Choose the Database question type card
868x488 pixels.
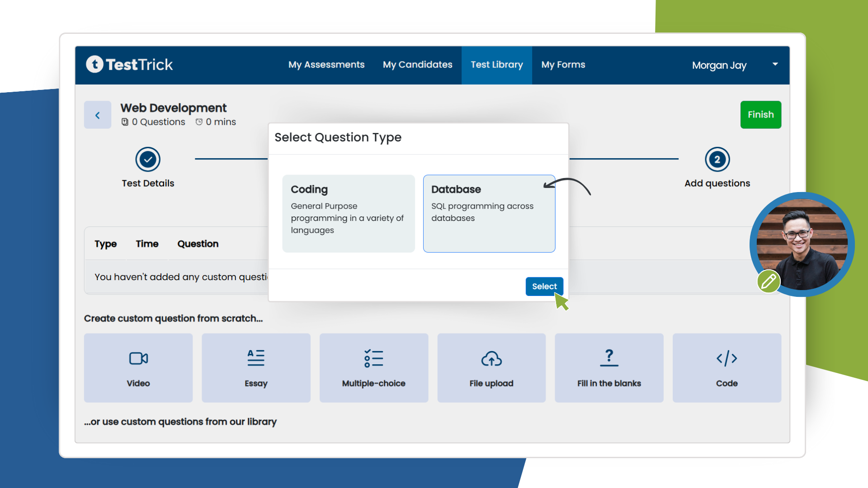[489, 213]
